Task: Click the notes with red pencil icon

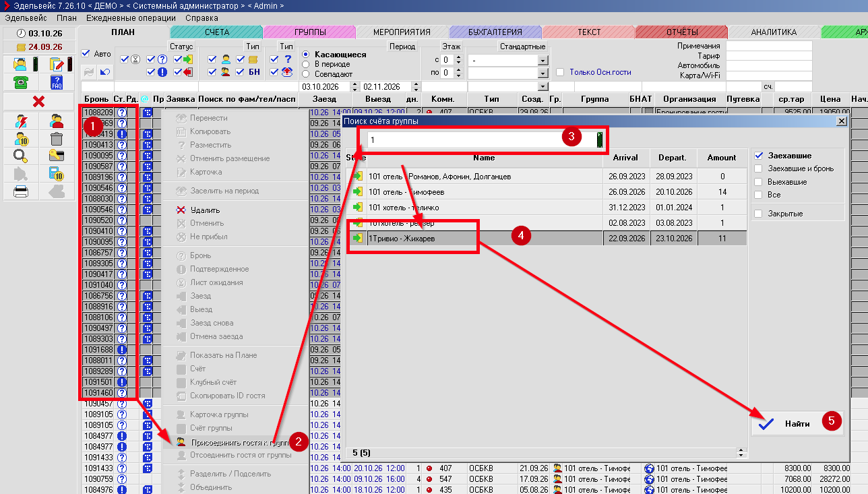Action: (x=56, y=65)
